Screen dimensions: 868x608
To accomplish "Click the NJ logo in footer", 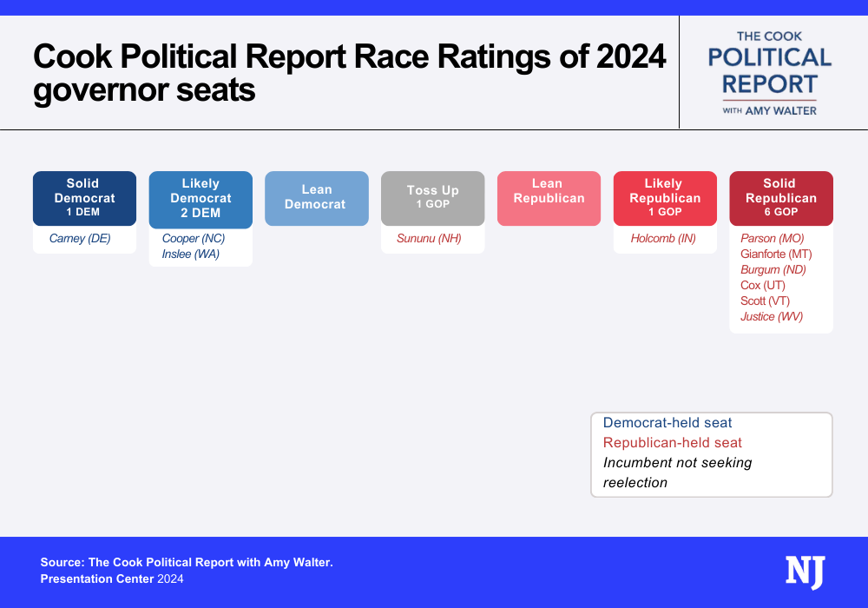I will (805, 572).
